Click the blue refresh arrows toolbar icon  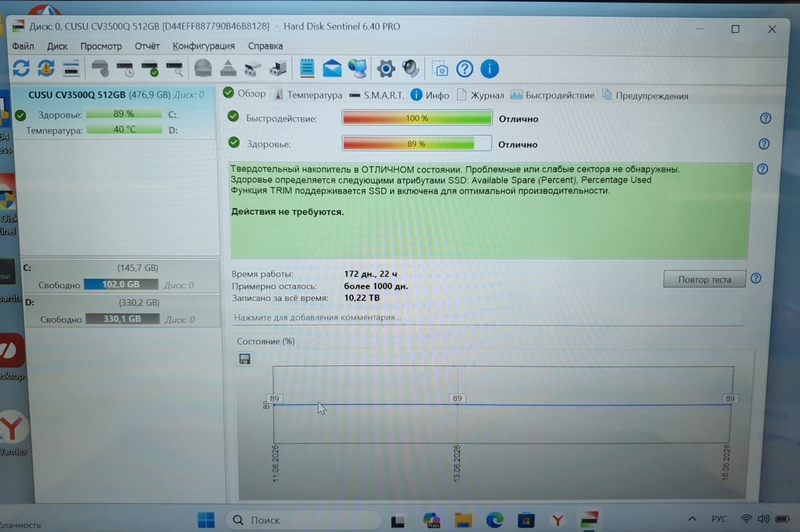pyautogui.click(x=21, y=68)
